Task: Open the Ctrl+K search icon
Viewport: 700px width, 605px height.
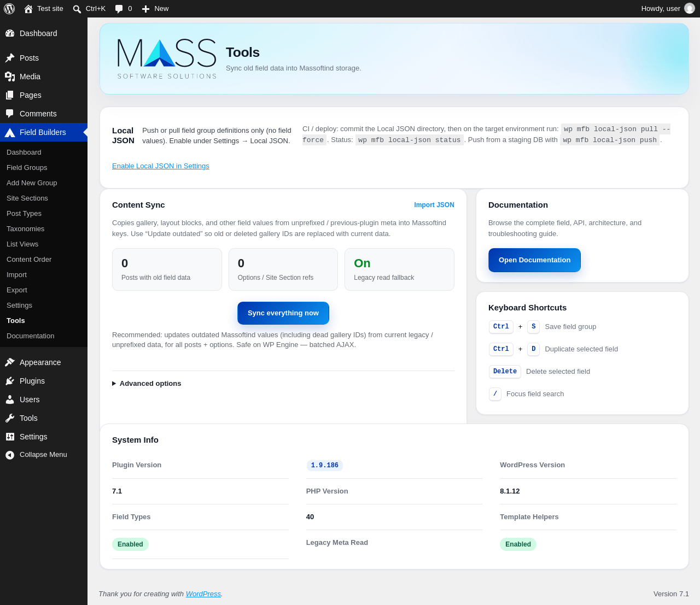Action: click(x=77, y=9)
